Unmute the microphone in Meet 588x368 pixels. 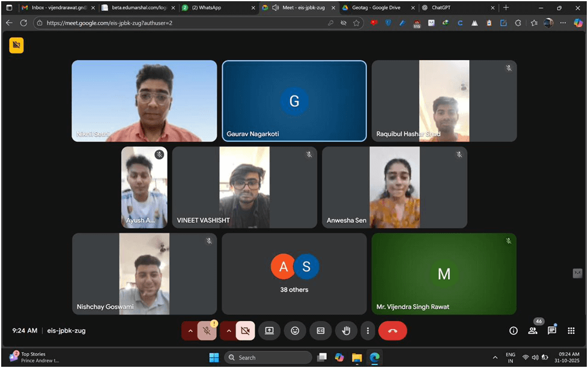coord(207,331)
